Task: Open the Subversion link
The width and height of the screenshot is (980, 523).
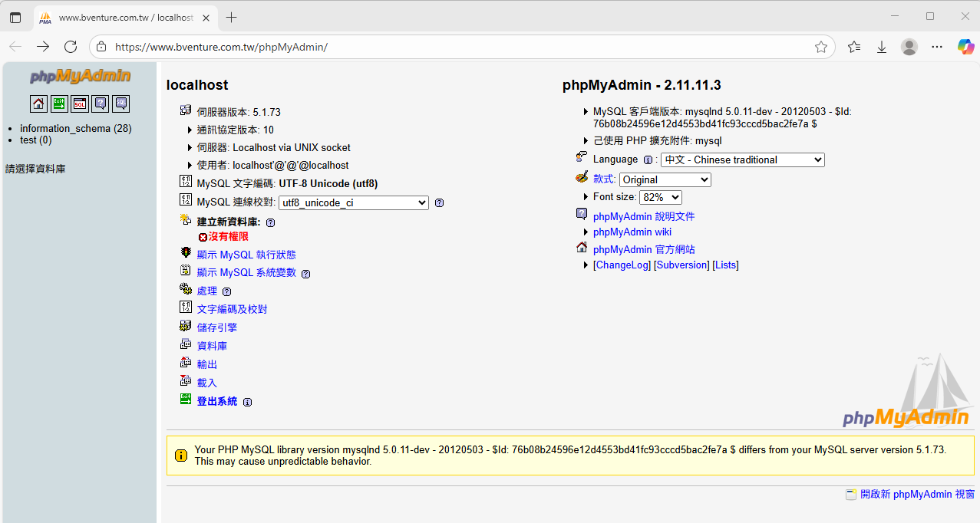Action: click(681, 265)
